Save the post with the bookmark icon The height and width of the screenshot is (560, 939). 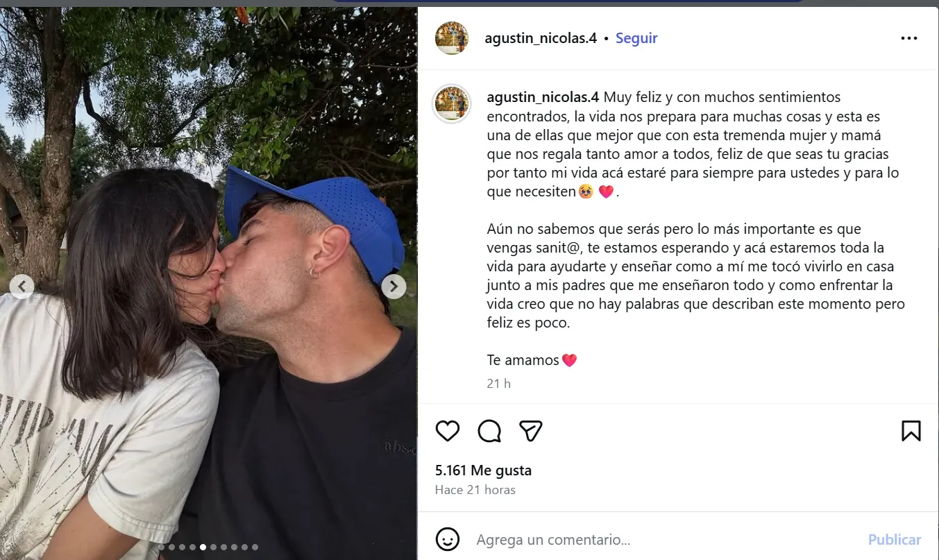pyautogui.click(x=911, y=431)
